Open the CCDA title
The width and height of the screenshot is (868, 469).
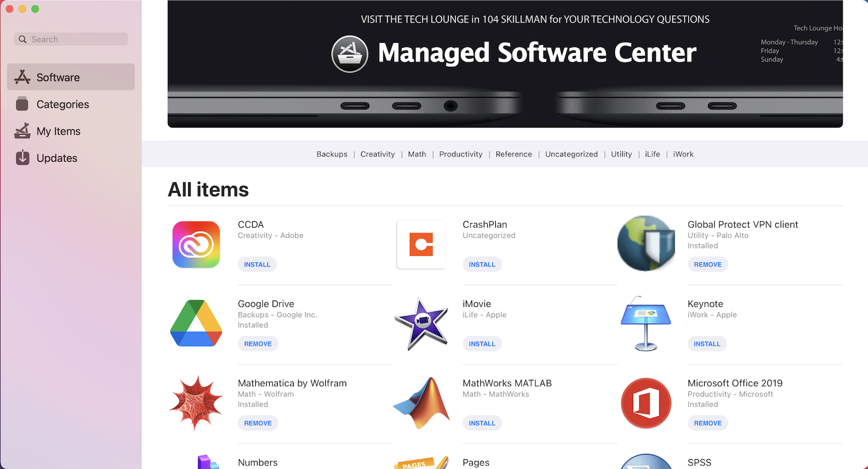pos(251,225)
